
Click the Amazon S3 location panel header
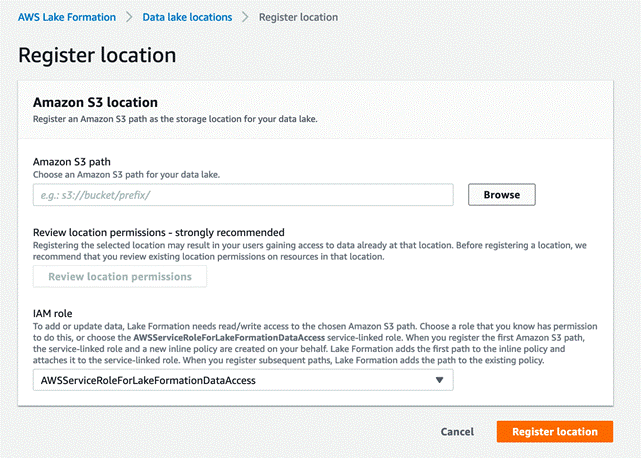[x=96, y=102]
